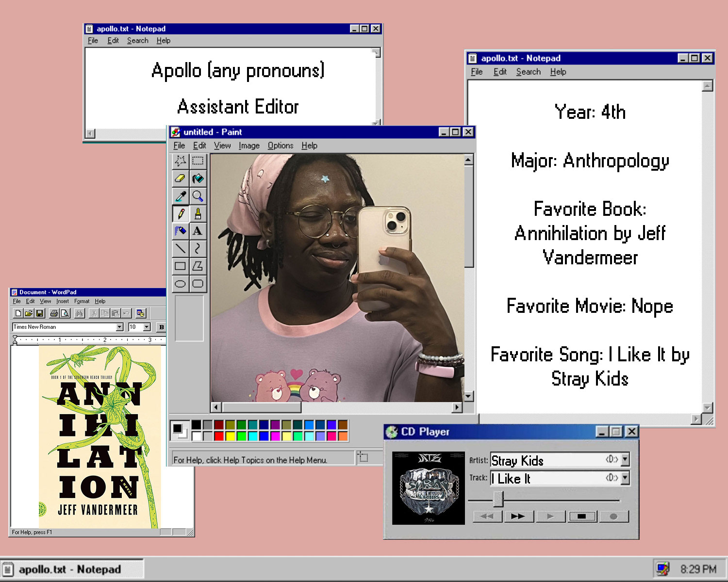This screenshot has width=728, height=582.
Task: Select the Pick Color eyedropper tool
Action: pyautogui.click(x=180, y=196)
